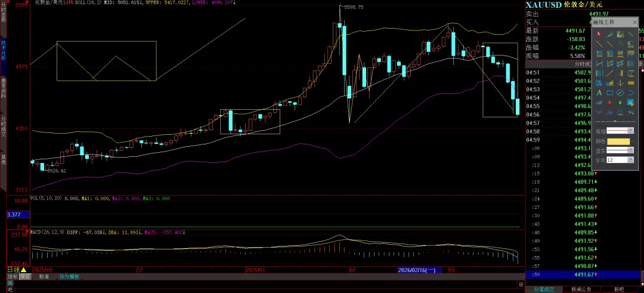Select the highlighted :59 4491.67 trade row

583,274
